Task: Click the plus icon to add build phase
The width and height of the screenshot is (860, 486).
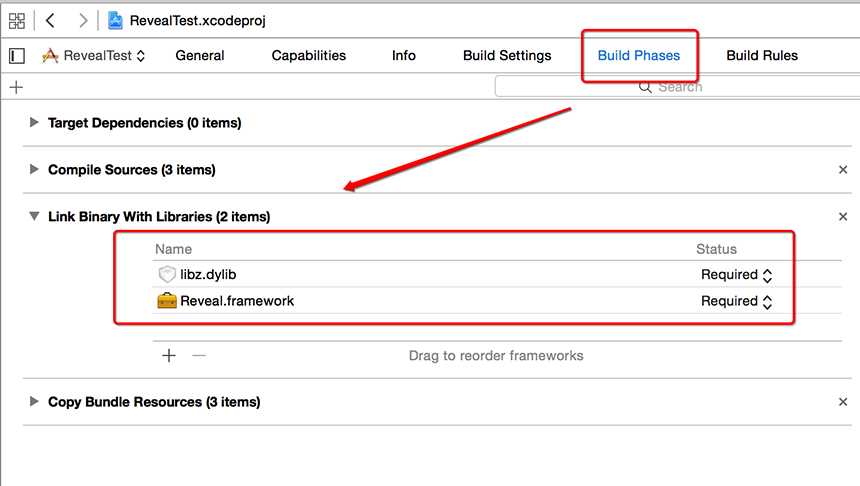Action: (x=16, y=87)
